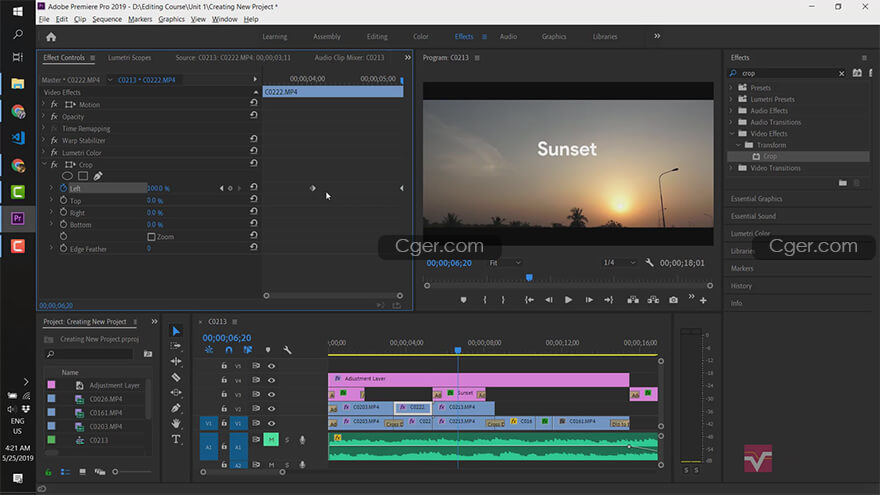Export frame with camera icon
Screen dimensions: 880x495
(x=673, y=300)
